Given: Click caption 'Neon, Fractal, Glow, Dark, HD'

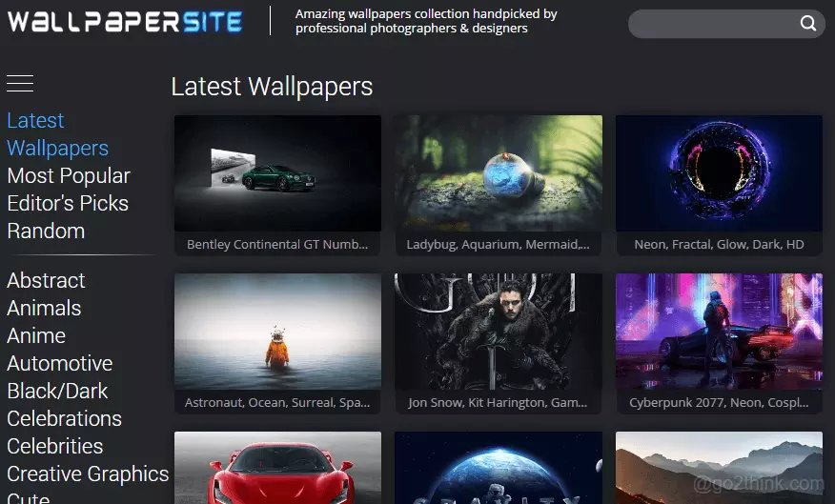Looking at the screenshot, I should (719, 244).
